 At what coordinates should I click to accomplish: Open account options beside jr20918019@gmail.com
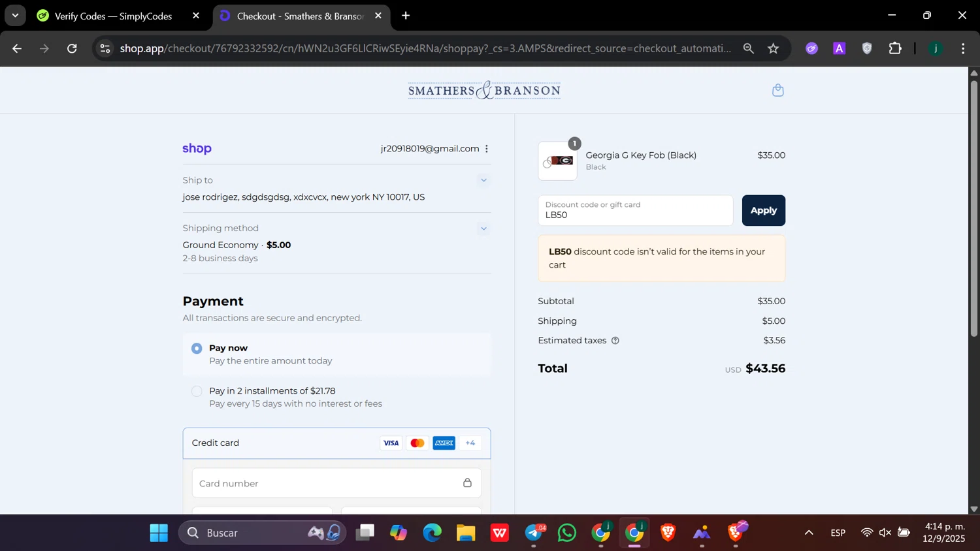[x=487, y=149]
